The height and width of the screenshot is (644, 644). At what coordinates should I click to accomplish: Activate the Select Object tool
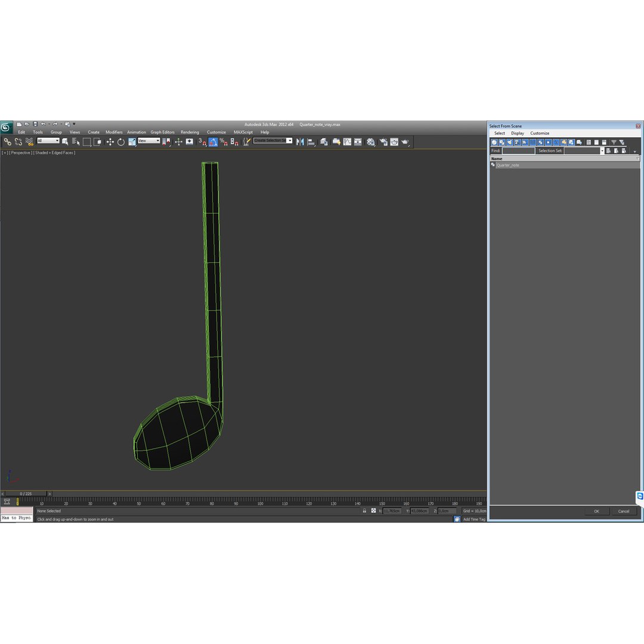pos(65,142)
